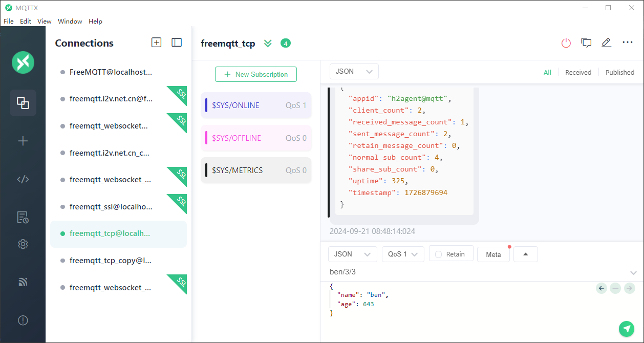Open the Script editor from the sidebar
Image resolution: width=644 pixels, height=343 pixels.
pyautogui.click(x=23, y=179)
